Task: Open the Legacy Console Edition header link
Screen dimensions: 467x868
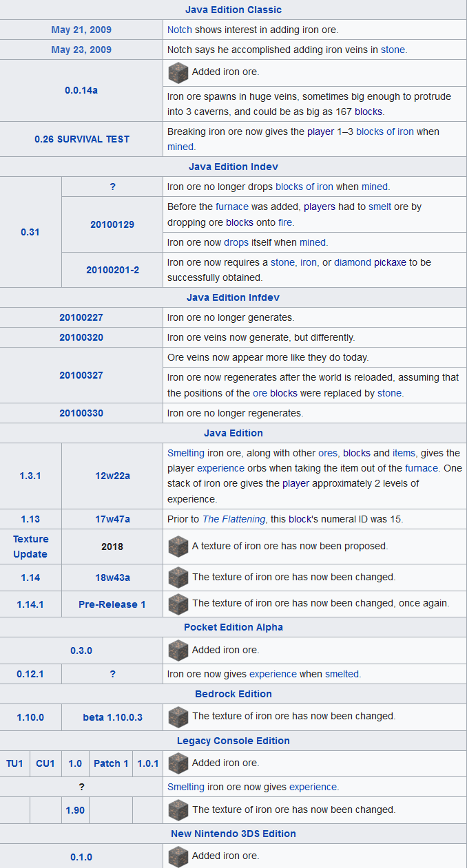Action: 233,741
